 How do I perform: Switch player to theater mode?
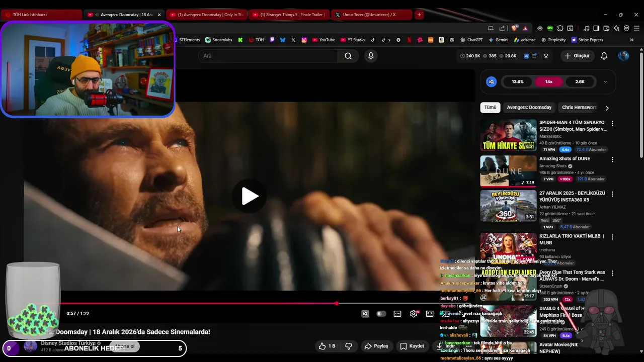pos(430,314)
